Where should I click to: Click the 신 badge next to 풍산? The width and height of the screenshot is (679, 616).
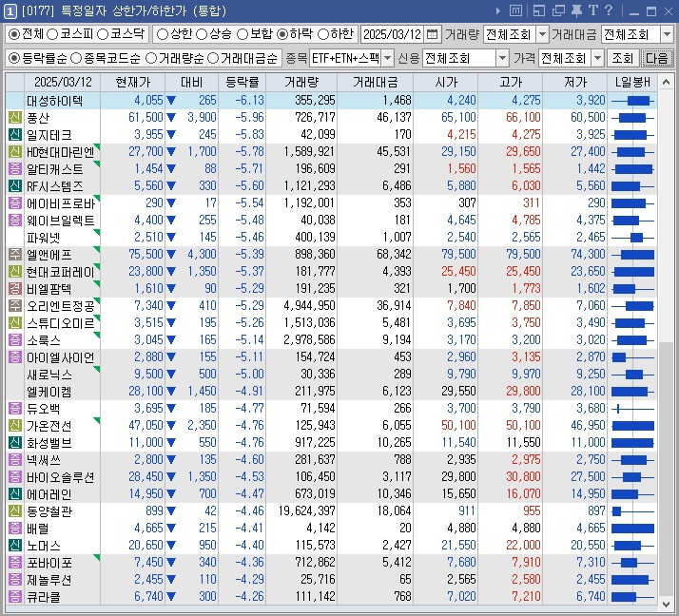click(14, 117)
